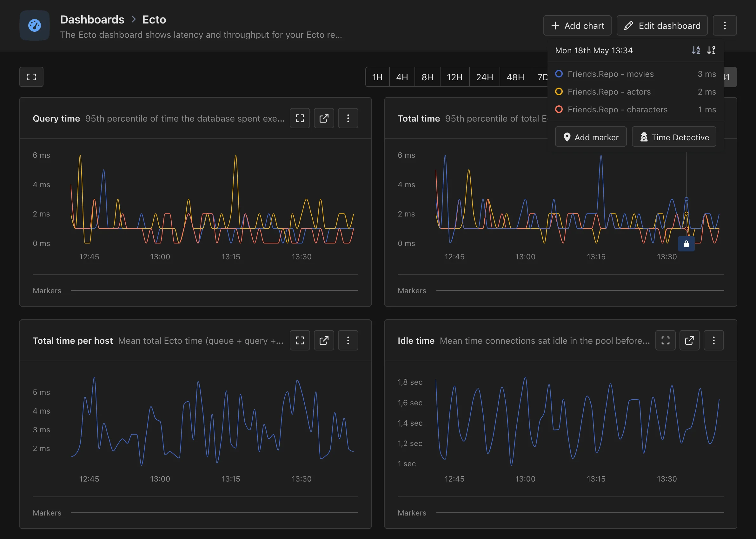Click the Query time chart title
This screenshot has width=756, height=539.
click(x=56, y=118)
